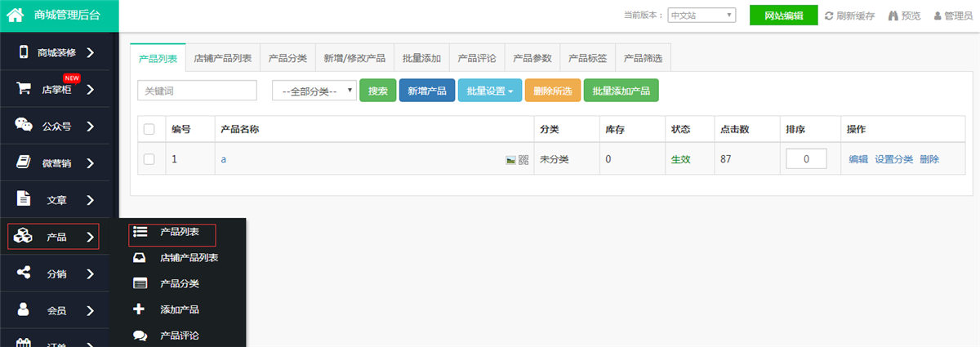Viewport: 980px width, 347px height.
Task: Click the 文章 document icon
Action: [x=24, y=198]
